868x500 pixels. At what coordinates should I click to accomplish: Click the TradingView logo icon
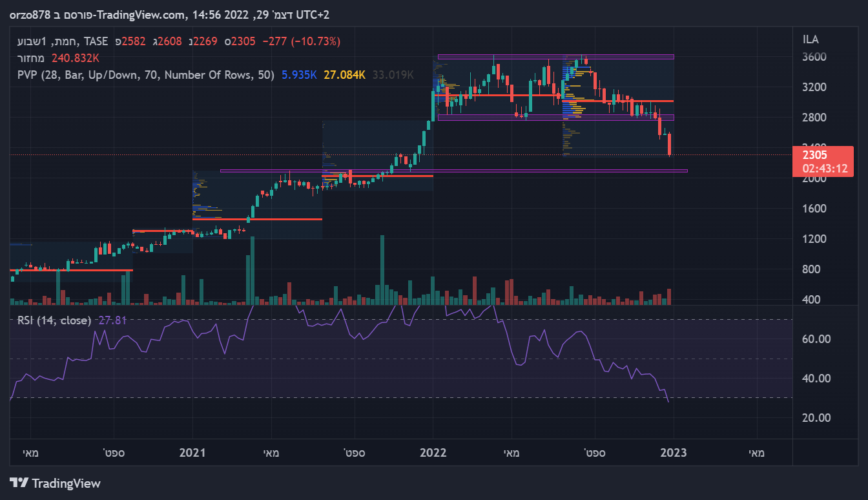19,483
